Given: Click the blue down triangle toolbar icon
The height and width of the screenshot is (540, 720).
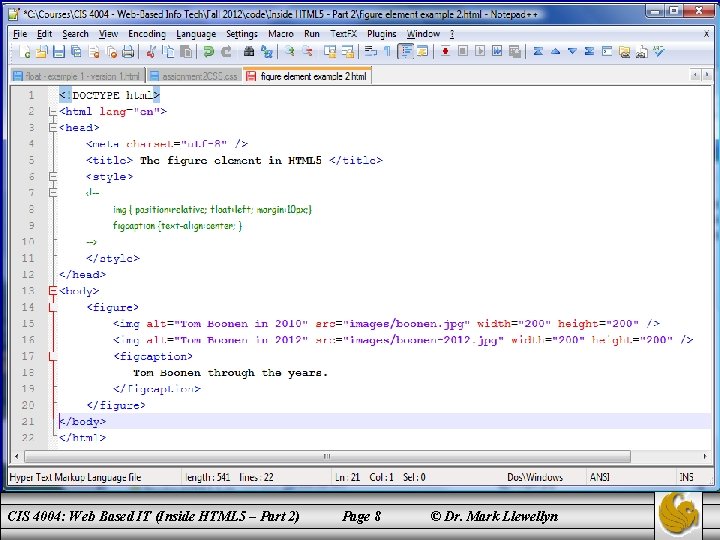Looking at the screenshot, I should (x=572, y=52).
